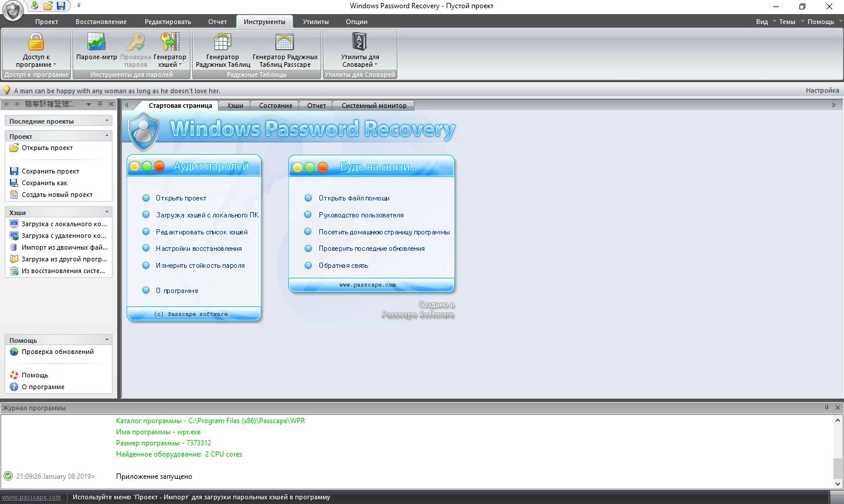
Task: Collapse the Хэши sidebar section
Action: (x=107, y=212)
